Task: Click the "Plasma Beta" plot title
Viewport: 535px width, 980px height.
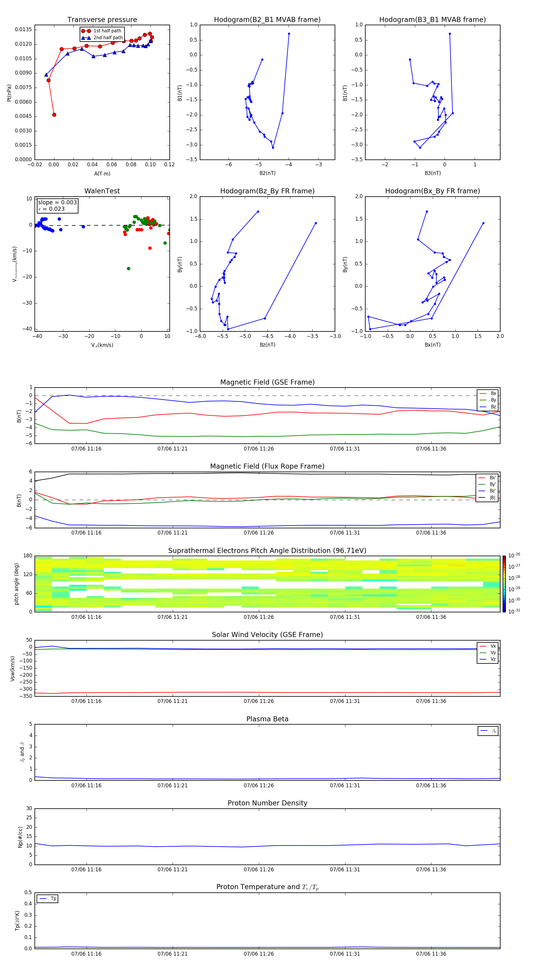Action: [x=267, y=719]
